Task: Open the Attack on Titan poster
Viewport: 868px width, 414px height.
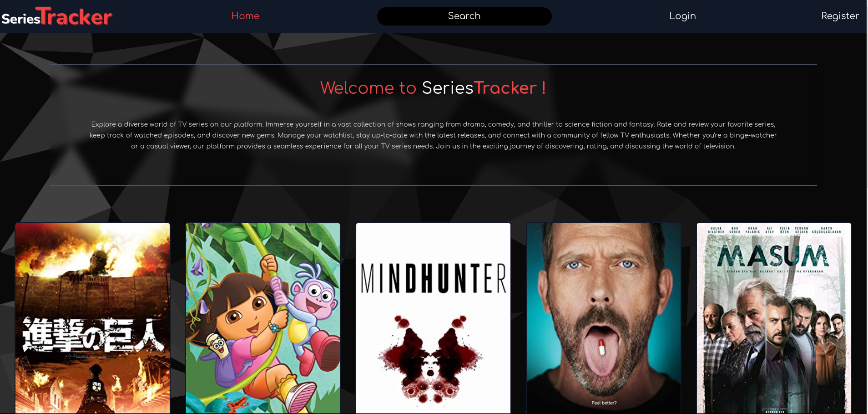Action: [93, 318]
